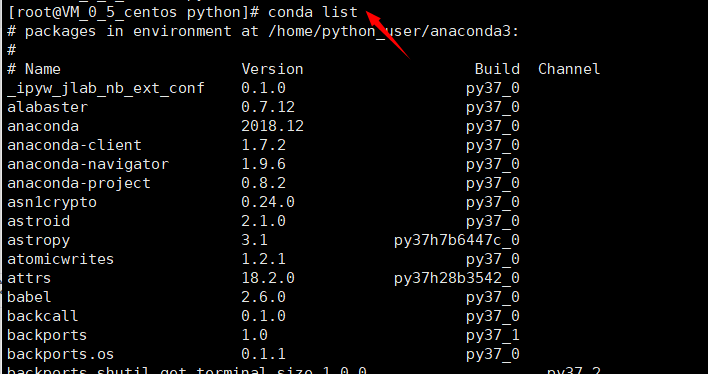Select package name _ipyw_jlab_nb_ext_conf
This screenshot has height=374, width=708.
pyautogui.click(x=106, y=89)
